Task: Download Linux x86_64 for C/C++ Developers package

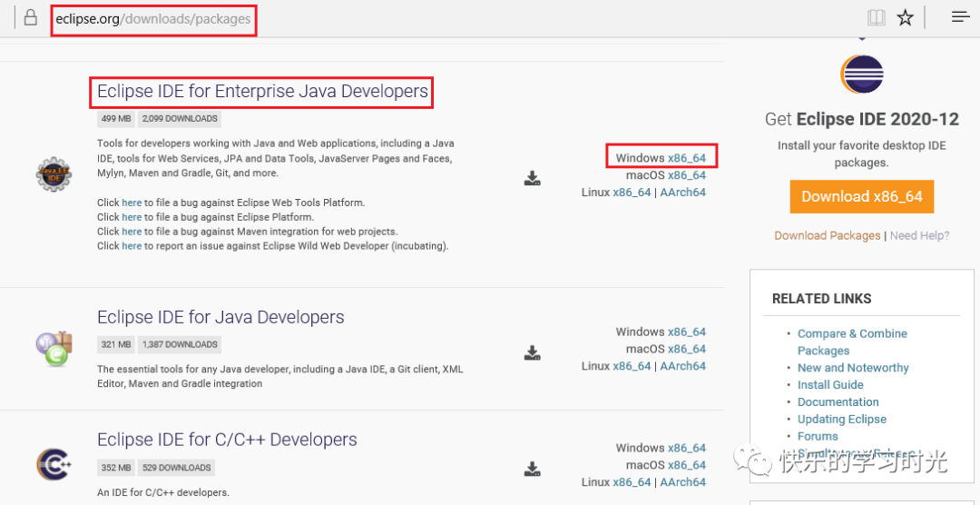Action: tap(632, 482)
